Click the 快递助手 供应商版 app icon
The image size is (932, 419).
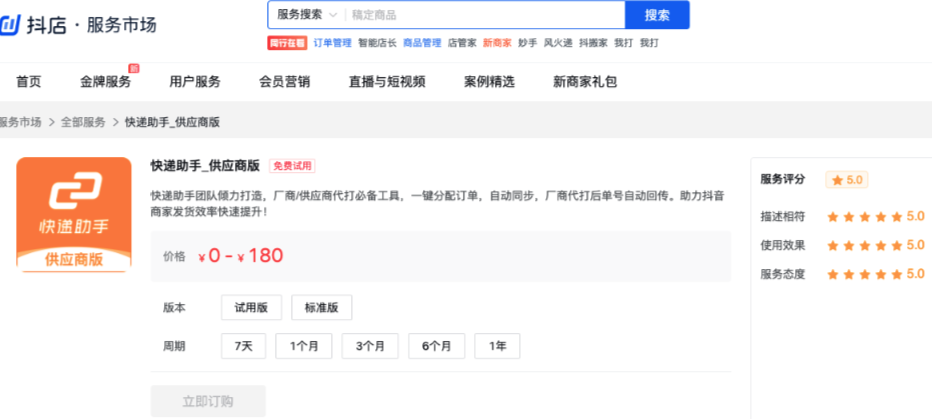point(74,215)
